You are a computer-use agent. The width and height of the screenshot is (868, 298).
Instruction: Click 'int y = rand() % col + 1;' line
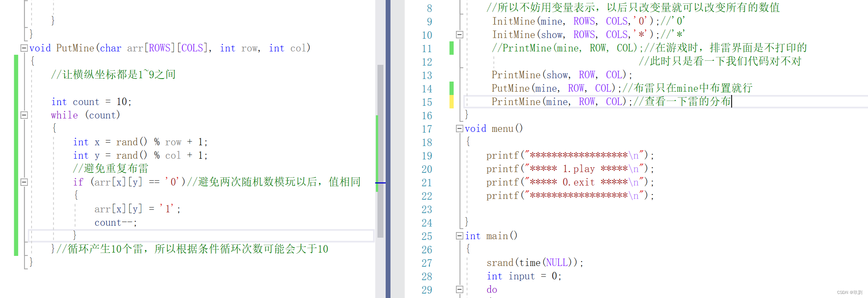coord(140,155)
